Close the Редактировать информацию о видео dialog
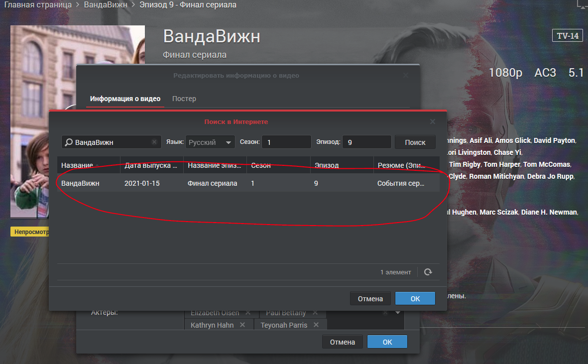 tap(405, 75)
